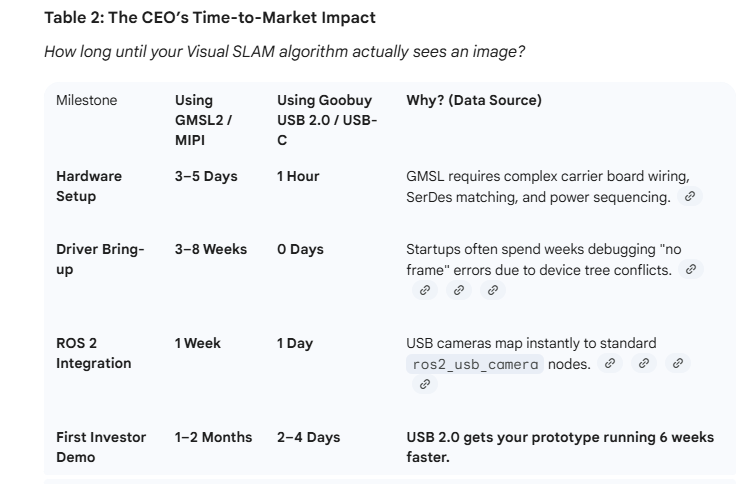Open last link icon below the "frame" errors text
Viewport: 754px width, 484px height.
(491, 290)
